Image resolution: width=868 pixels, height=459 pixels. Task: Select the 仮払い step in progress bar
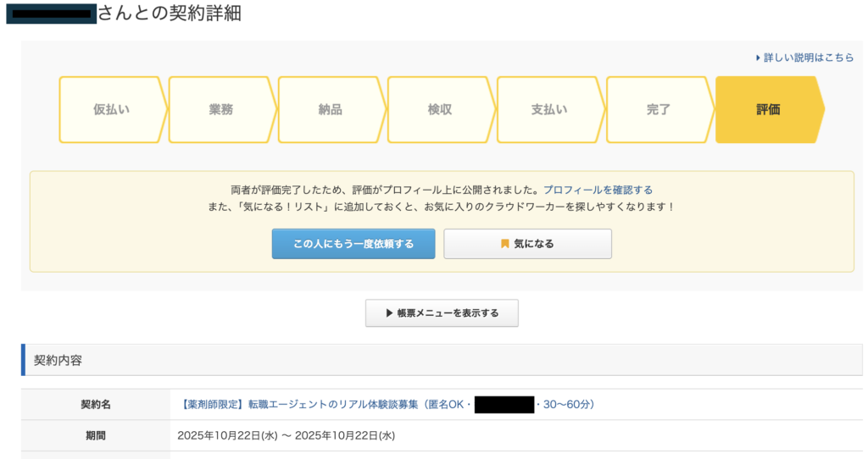[111, 110]
